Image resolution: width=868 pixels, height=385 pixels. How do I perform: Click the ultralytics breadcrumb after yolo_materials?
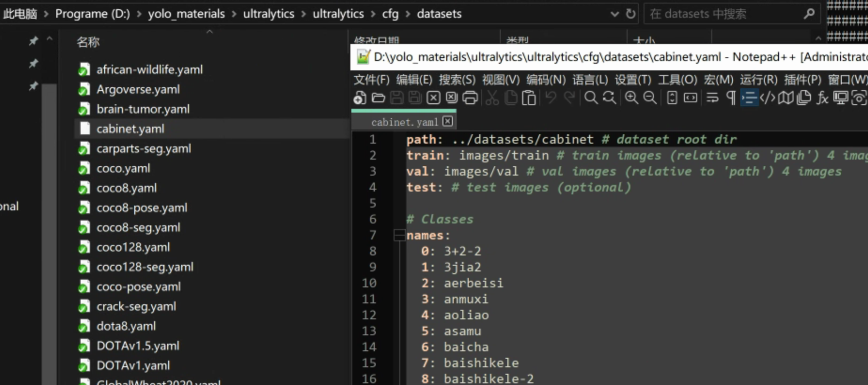[269, 14]
